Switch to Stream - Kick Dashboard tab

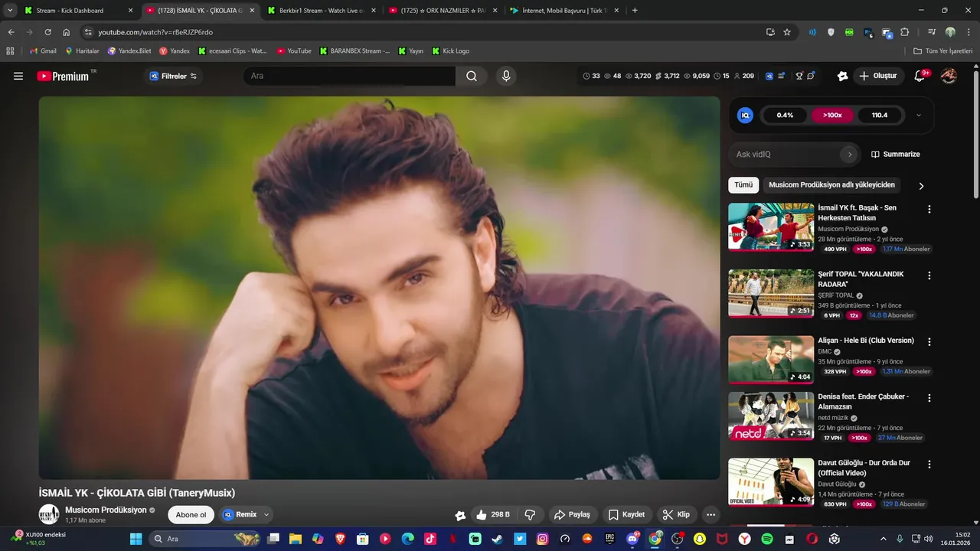pos(80,11)
